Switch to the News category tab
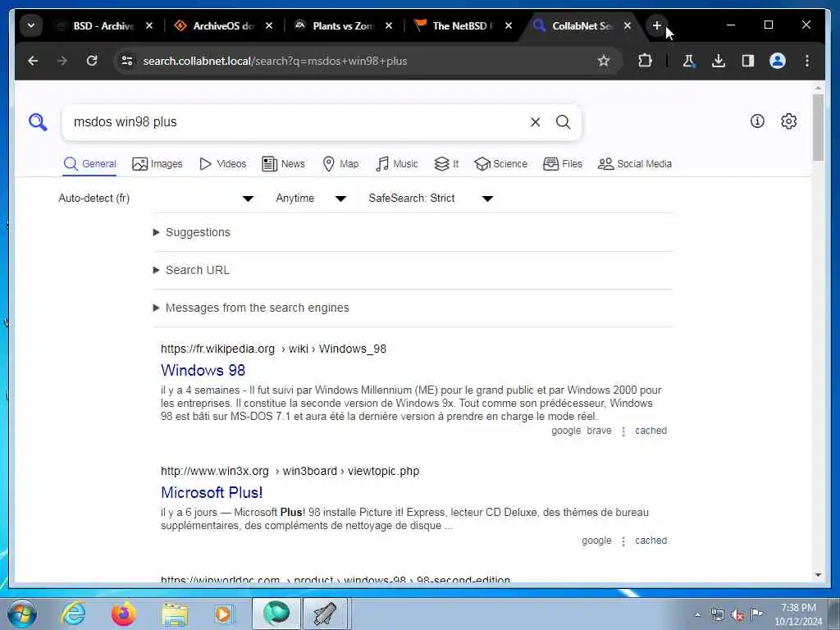Screen dimensions: 840x630 283,164
